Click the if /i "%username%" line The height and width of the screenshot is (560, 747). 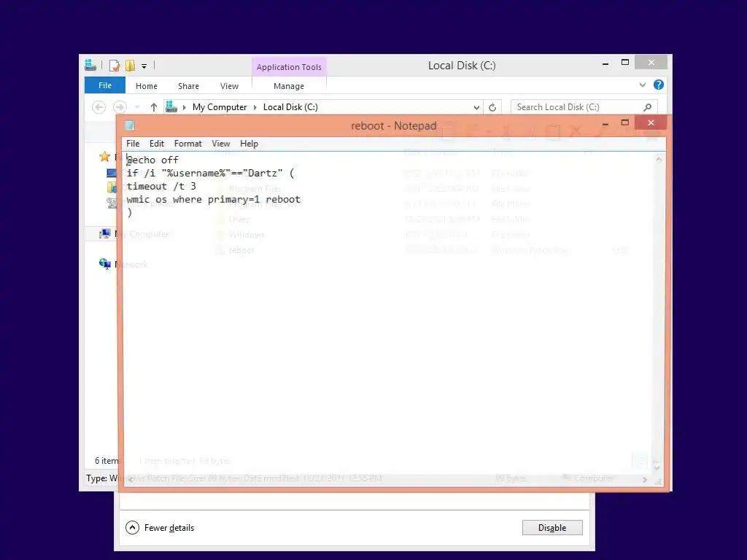(210, 173)
